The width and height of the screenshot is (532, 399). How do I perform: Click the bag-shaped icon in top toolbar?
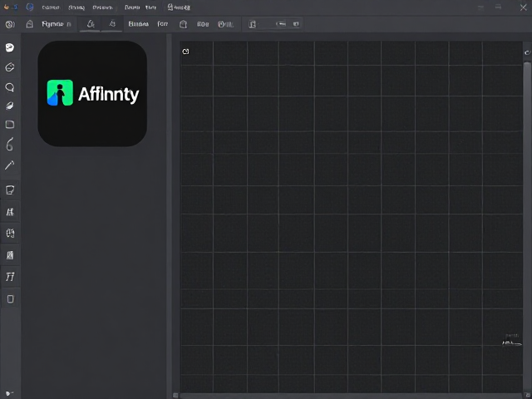click(183, 24)
